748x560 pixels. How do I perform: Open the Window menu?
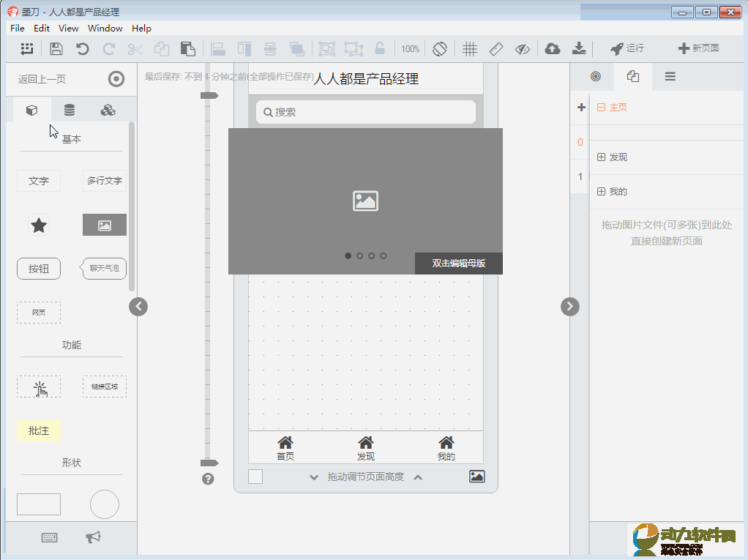tap(105, 28)
